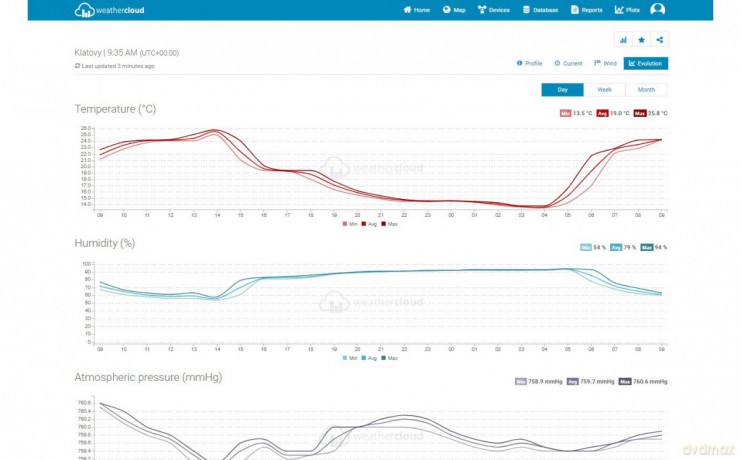Open the user account avatar icon

[657, 10]
